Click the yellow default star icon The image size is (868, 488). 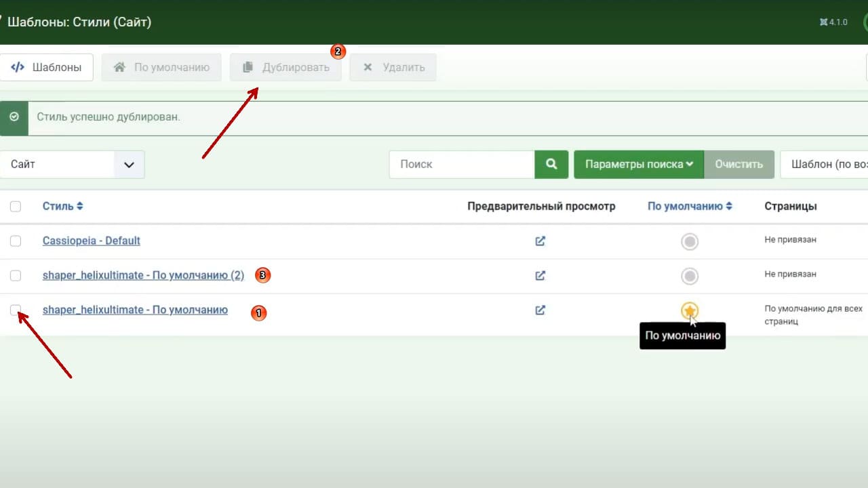tap(690, 310)
